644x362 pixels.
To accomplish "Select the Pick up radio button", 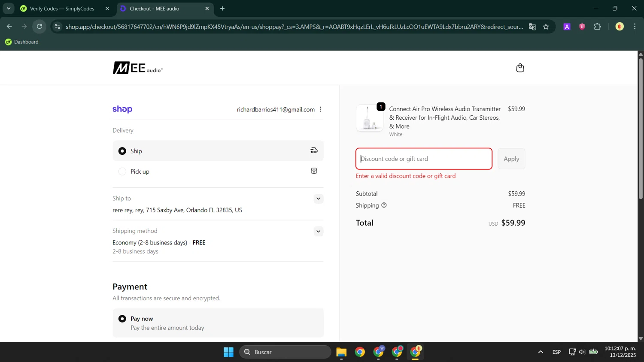I will [x=122, y=172].
